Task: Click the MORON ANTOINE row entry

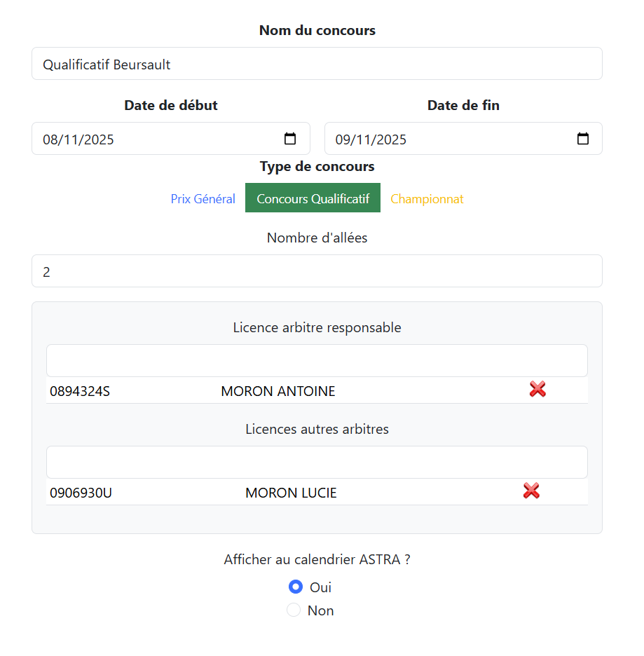Action: tap(278, 391)
